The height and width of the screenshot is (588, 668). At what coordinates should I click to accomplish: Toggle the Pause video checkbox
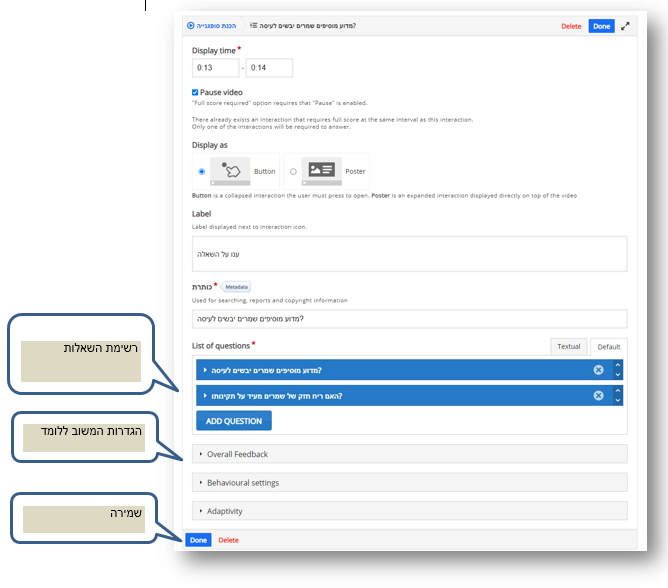[x=196, y=92]
